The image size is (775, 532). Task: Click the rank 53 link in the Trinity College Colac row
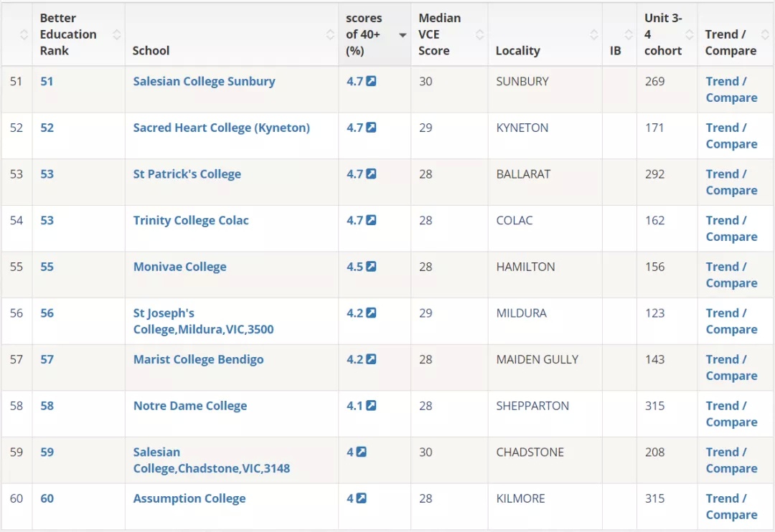[47, 221]
